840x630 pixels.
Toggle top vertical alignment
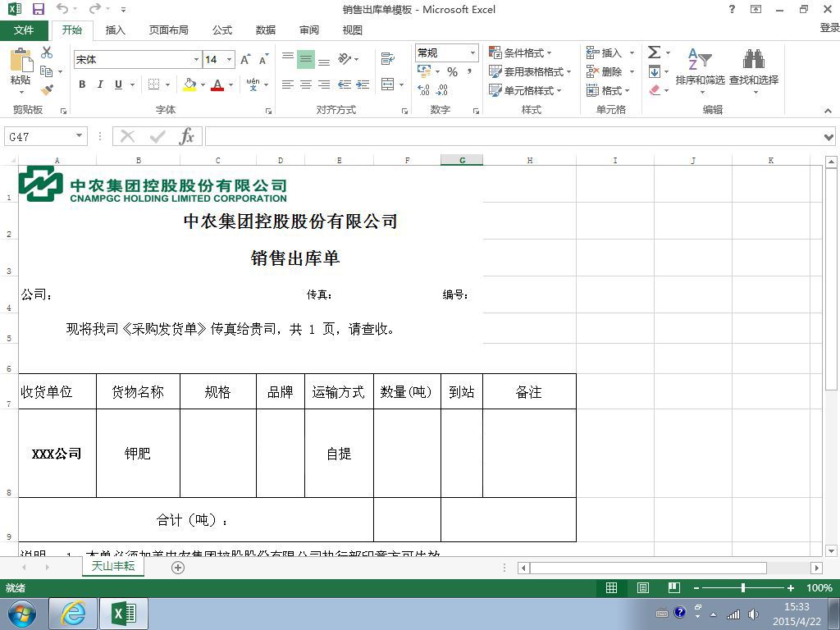click(288, 58)
